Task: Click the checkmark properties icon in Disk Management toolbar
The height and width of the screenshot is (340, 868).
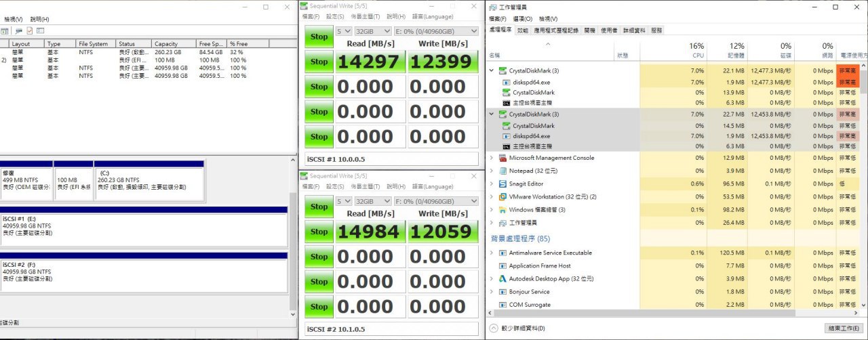Action: (x=30, y=31)
